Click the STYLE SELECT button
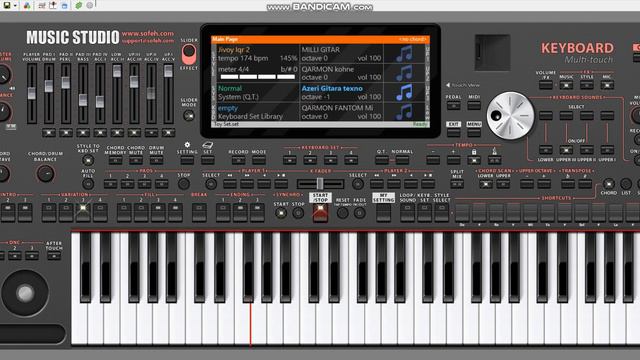The image size is (640, 360). click(442, 213)
